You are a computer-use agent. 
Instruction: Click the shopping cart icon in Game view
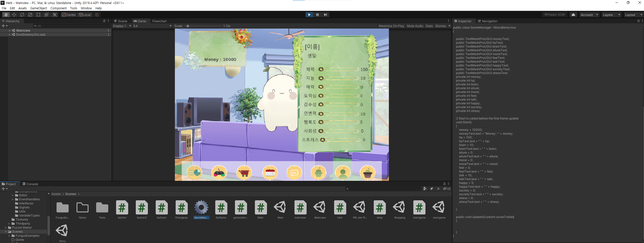(244, 173)
